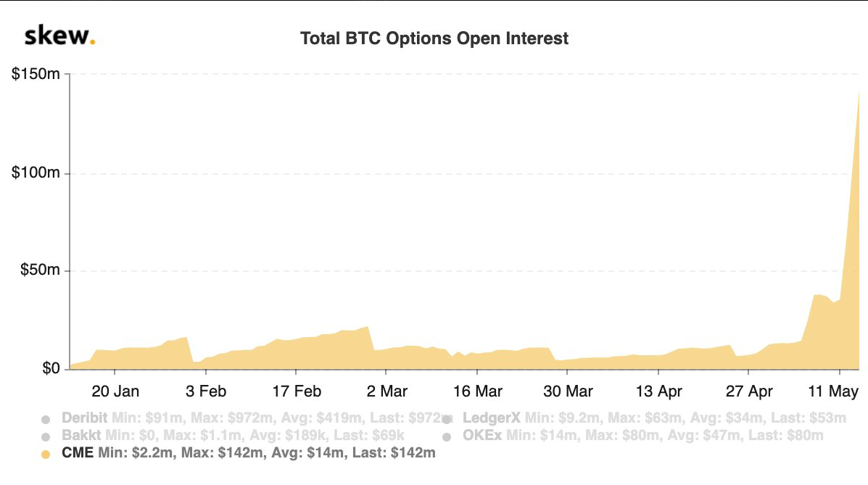Toggle the LedgerX legend dot
Viewport: 868px width, 485px height.
coord(447,419)
